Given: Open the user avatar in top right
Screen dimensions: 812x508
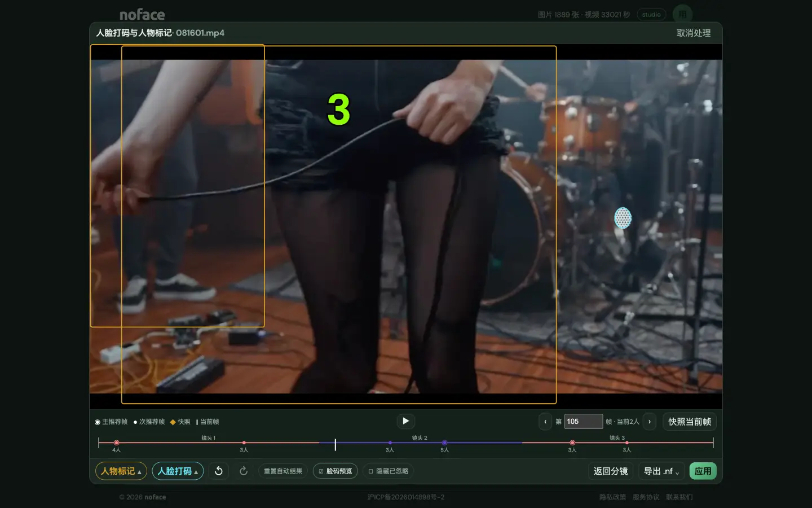Looking at the screenshot, I should tap(682, 14).
